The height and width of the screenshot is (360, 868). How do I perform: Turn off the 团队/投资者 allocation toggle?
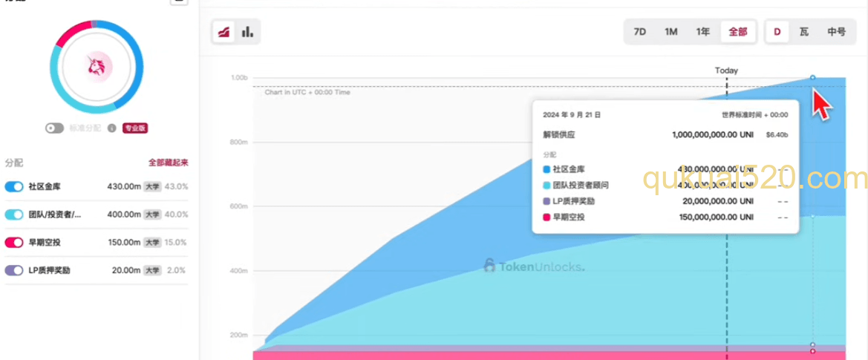click(x=14, y=215)
